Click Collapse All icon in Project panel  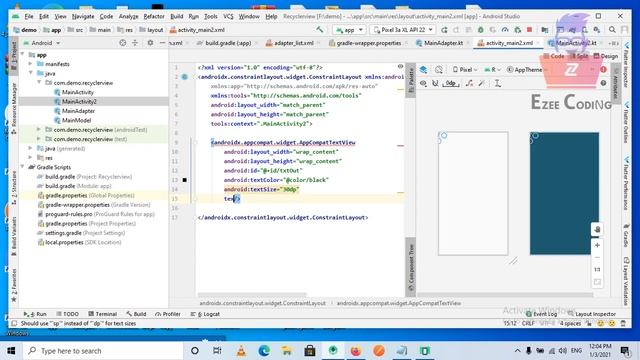[x=135, y=43]
